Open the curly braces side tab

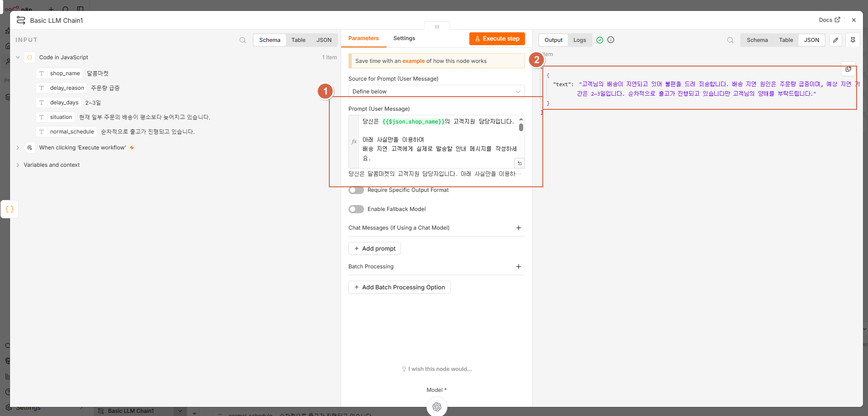coord(10,209)
